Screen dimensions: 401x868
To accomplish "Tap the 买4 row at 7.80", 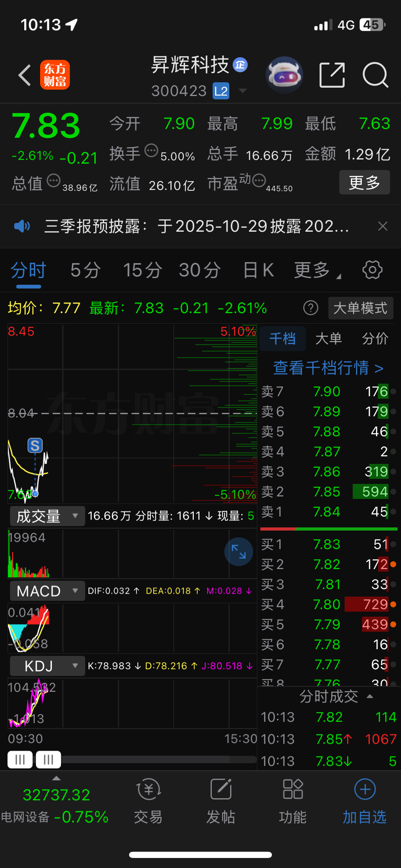I will point(328,605).
